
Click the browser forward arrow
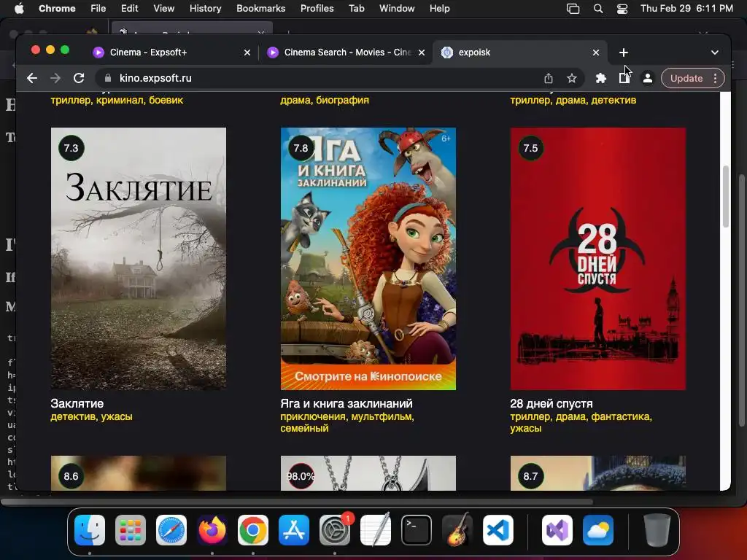pyautogui.click(x=55, y=78)
